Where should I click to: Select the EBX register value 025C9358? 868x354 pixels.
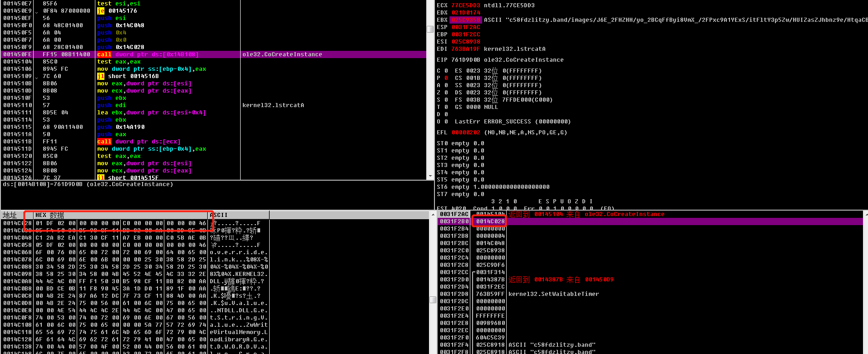[466, 20]
